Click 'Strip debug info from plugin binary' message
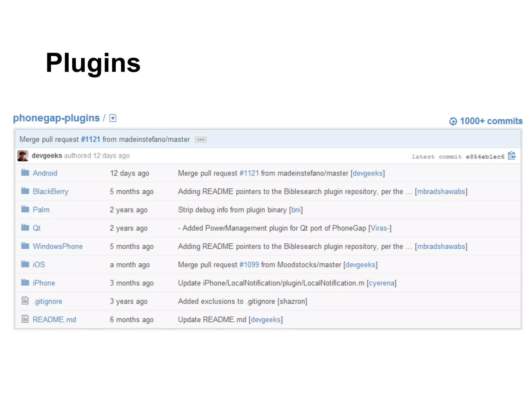 232,210
